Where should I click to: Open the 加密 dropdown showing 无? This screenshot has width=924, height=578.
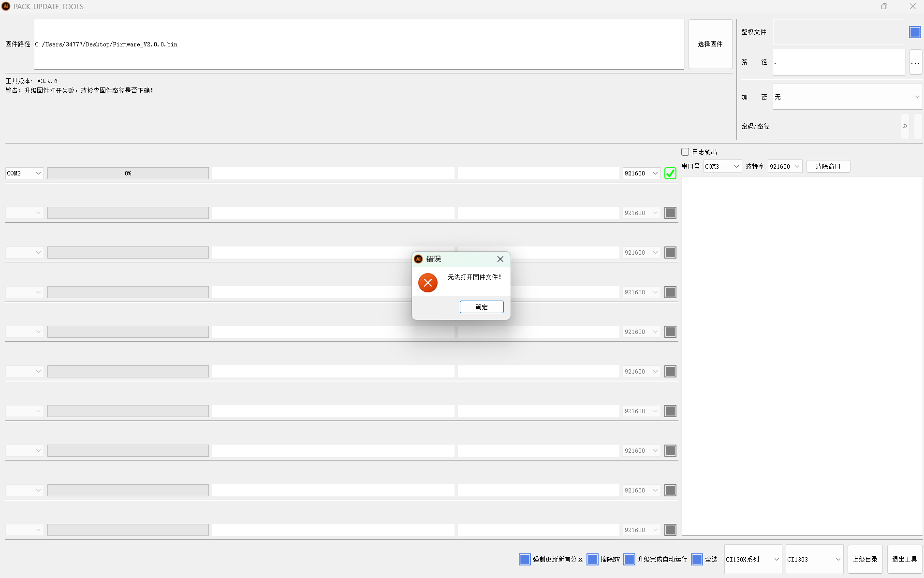coord(847,97)
